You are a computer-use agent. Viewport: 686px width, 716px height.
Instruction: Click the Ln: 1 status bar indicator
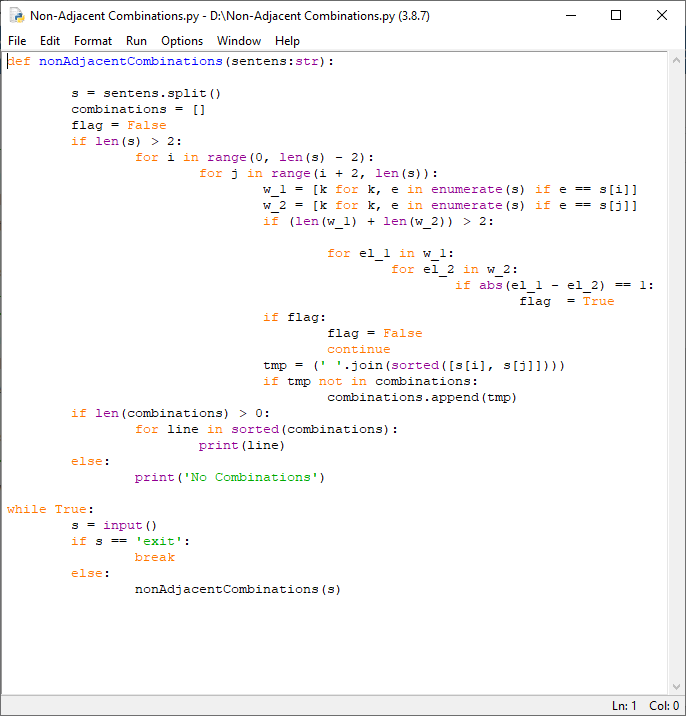624,706
